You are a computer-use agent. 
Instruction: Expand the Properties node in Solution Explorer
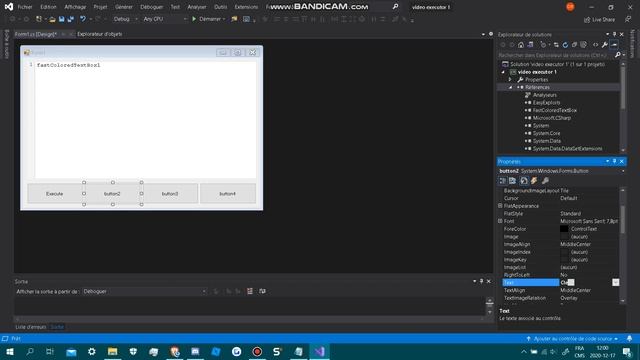click(x=510, y=80)
